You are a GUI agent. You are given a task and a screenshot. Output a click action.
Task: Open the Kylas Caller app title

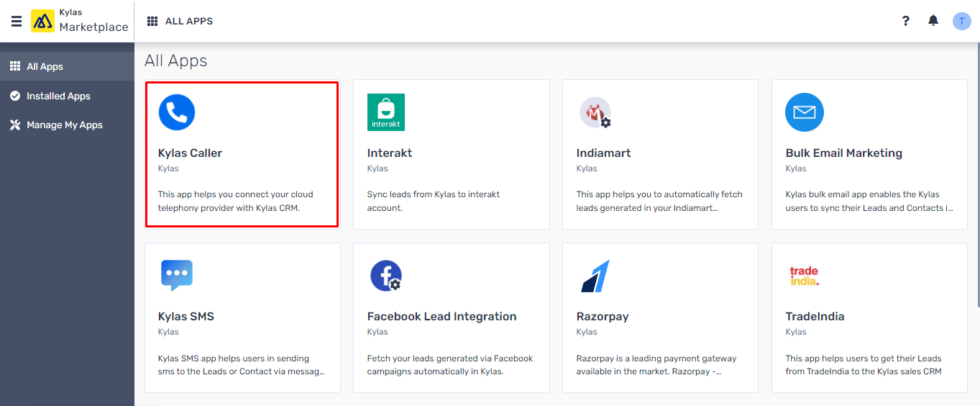(x=190, y=153)
